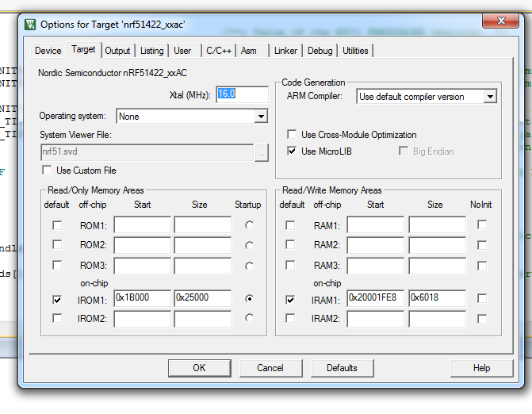Enable NoInit for RAM1
Viewport: 532px width, 414px height.
(482, 225)
